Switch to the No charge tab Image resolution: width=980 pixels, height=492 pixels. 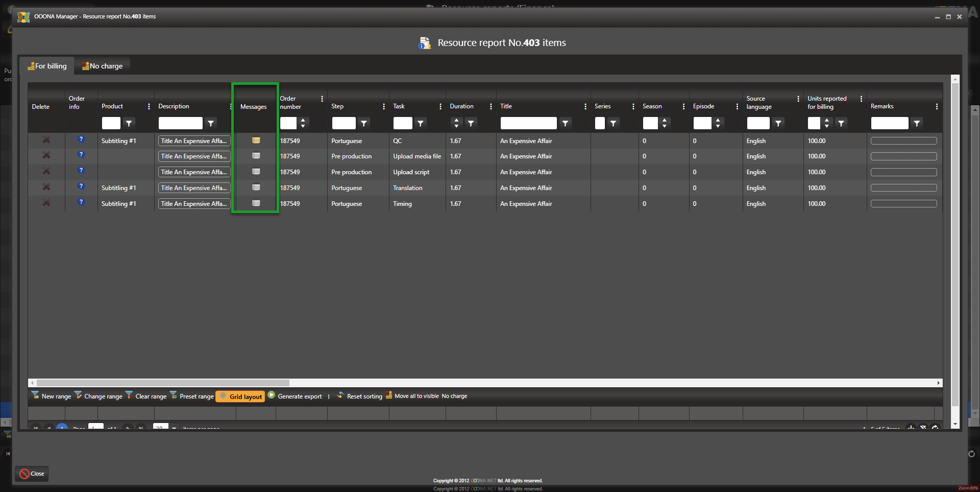pos(102,66)
